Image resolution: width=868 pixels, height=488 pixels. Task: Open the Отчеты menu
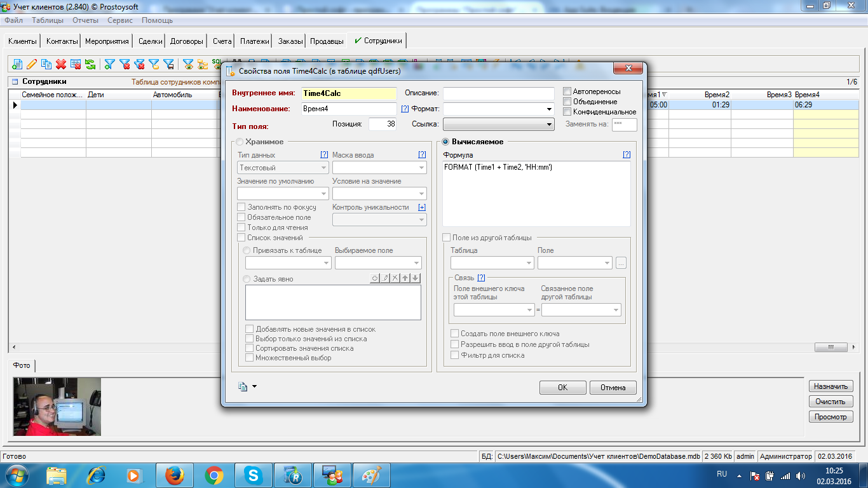point(85,20)
